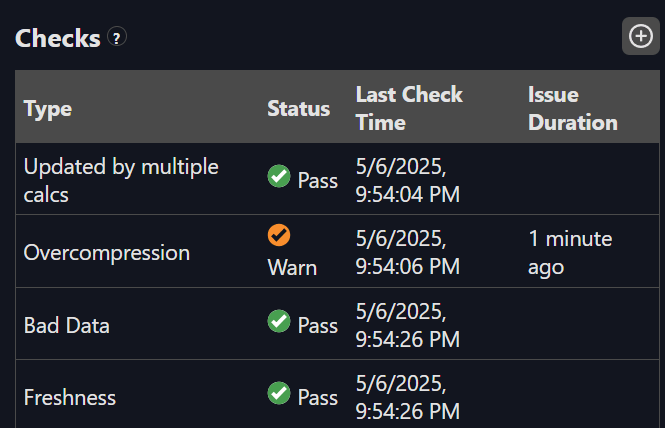Click the Last Check Time column header
Image resolution: width=665 pixels, height=428 pixels.
[409, 108]
